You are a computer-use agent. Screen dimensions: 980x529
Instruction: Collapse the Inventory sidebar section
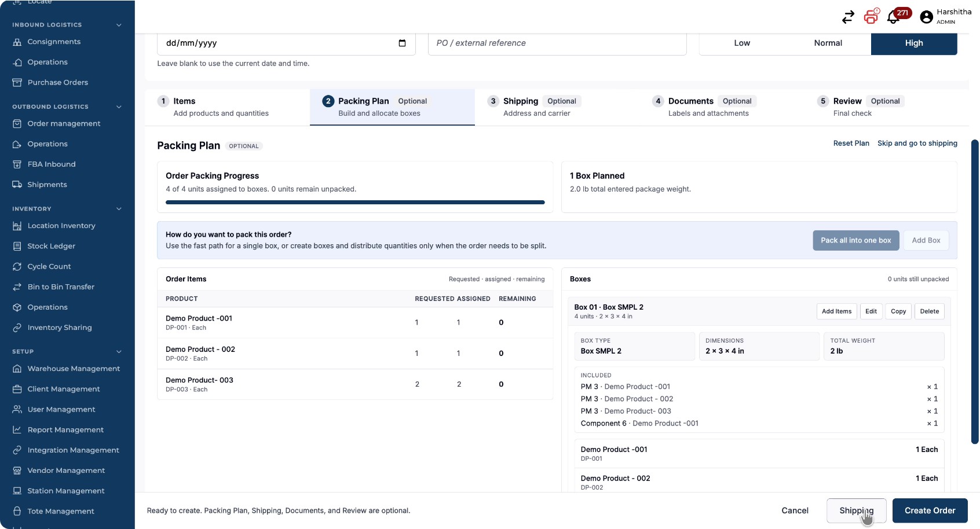pyautogui.click(x=119, y=208)
